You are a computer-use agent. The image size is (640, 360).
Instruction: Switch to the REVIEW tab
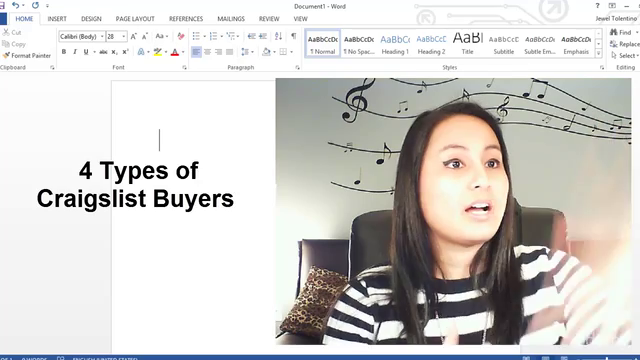[269, 19]
